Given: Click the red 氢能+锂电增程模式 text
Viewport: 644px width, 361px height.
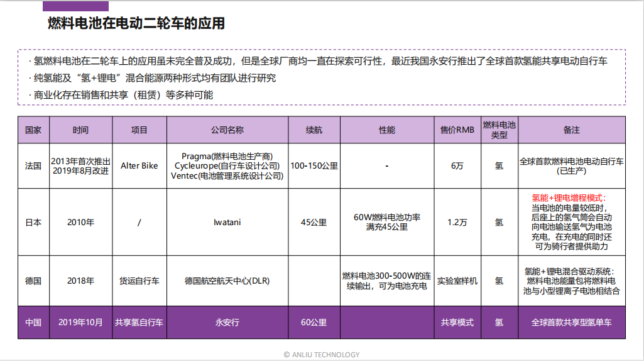Looking at the screenshot, I should click(569, 197).
